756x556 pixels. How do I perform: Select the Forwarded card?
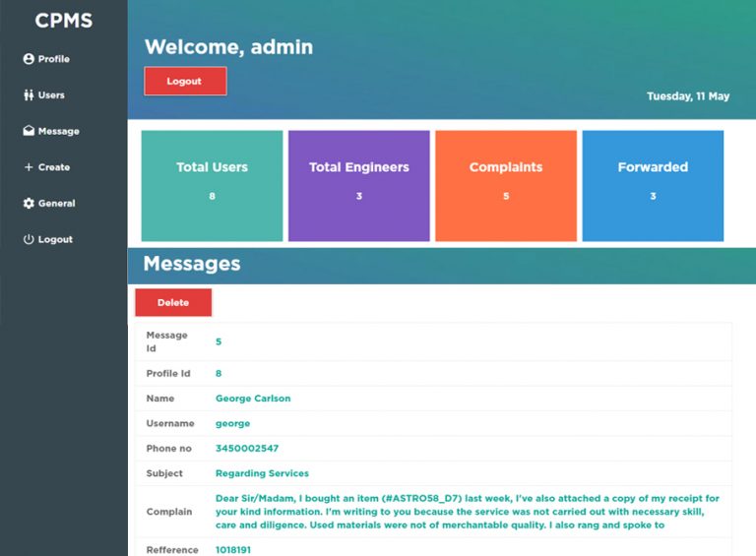coord(653,185)
